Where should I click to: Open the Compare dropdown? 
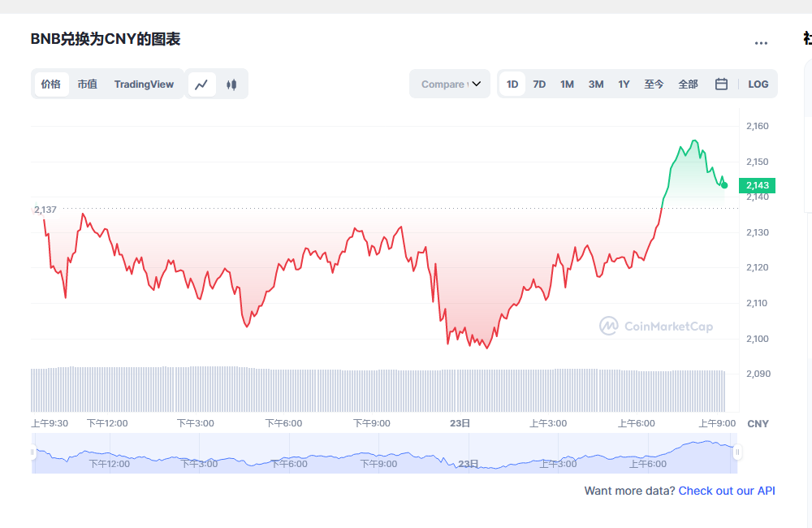click(x=450, y=84)
